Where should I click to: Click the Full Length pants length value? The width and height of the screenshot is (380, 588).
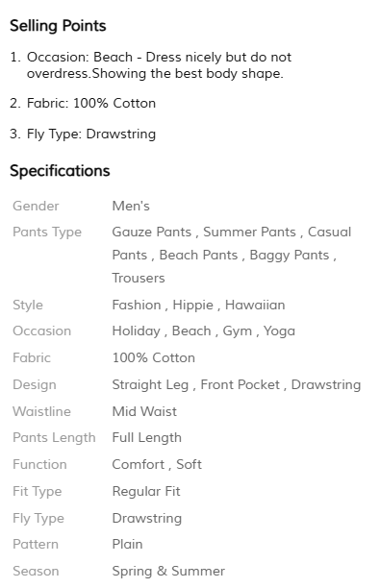146,438
